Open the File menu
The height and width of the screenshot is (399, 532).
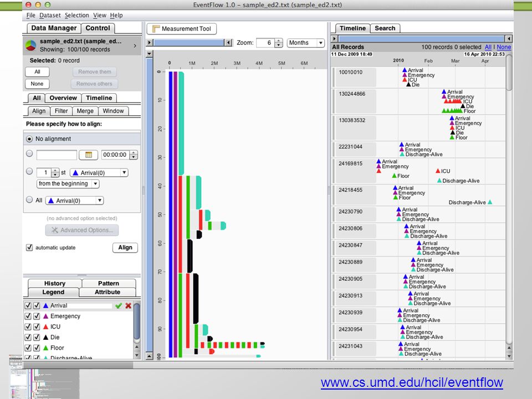[30, 16]
